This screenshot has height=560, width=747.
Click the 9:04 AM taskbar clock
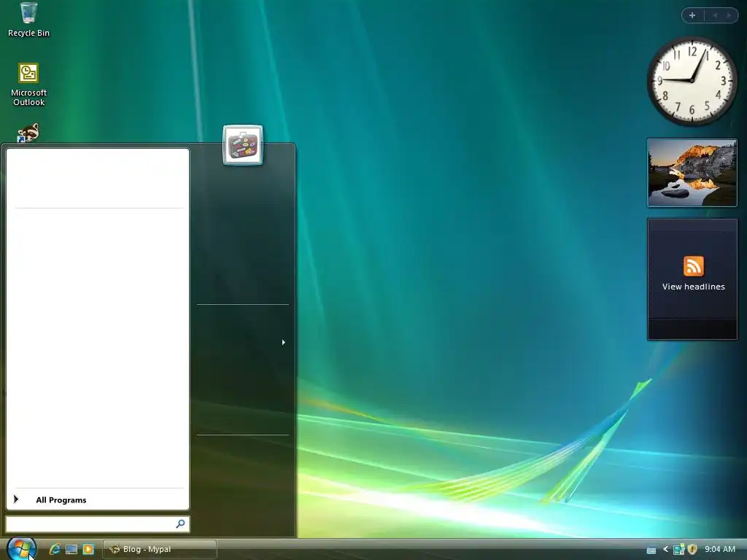click(x=720, y=550)
